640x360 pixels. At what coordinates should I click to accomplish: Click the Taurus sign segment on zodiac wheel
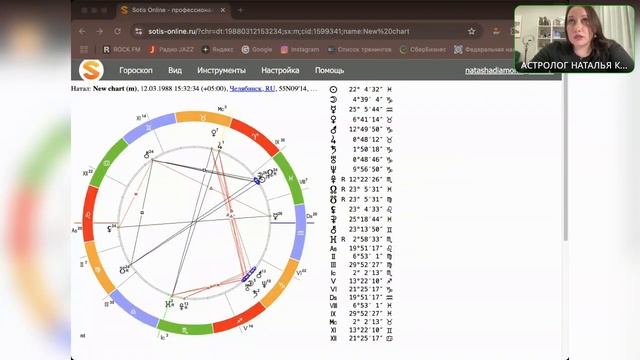pyautogui.click(x=203, y=117)
